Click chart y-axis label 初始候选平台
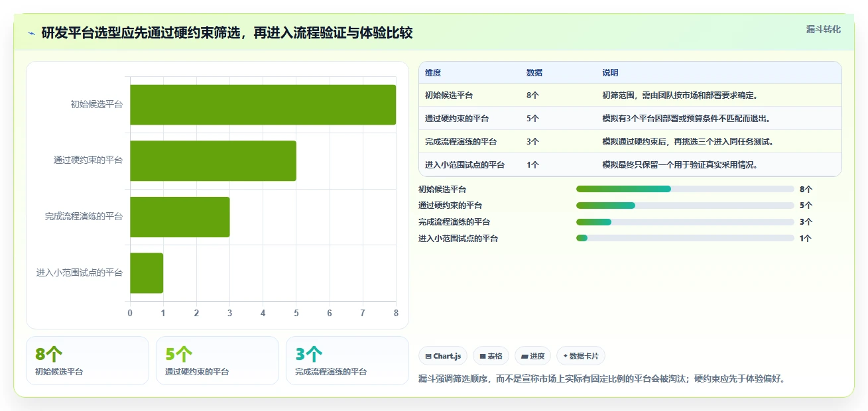Viewport: 868px width, 411px height. coord(97,104)
